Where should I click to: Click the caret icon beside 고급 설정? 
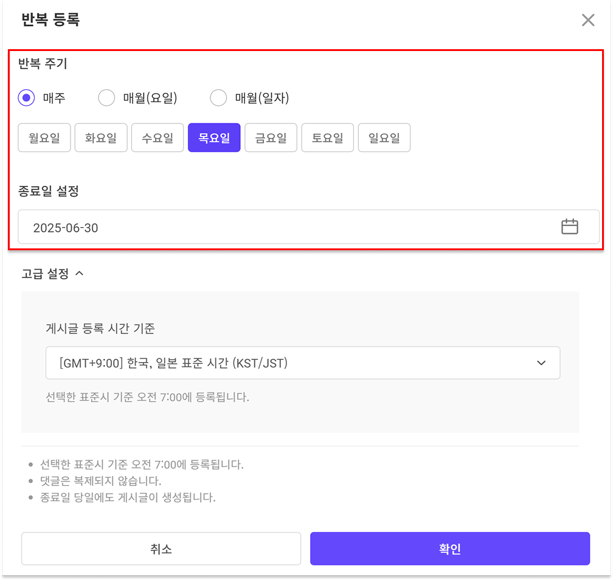pyautogui.click(x=80, y=272)
